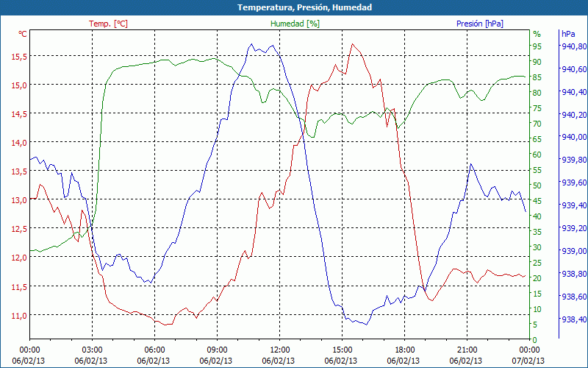This screenshot has height=368, width=588.
Task: Click the '940,60' pressure axis value
Action: tap(573, 69)
